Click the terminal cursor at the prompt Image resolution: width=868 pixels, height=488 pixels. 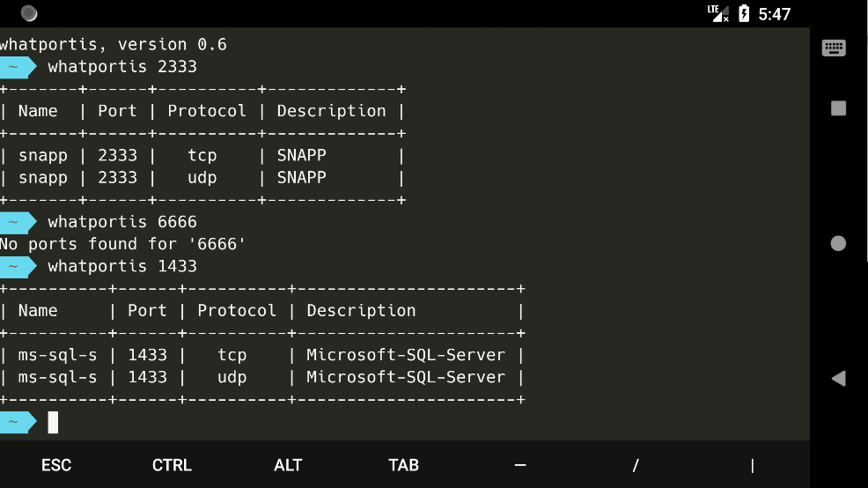(x=53, y=423)
